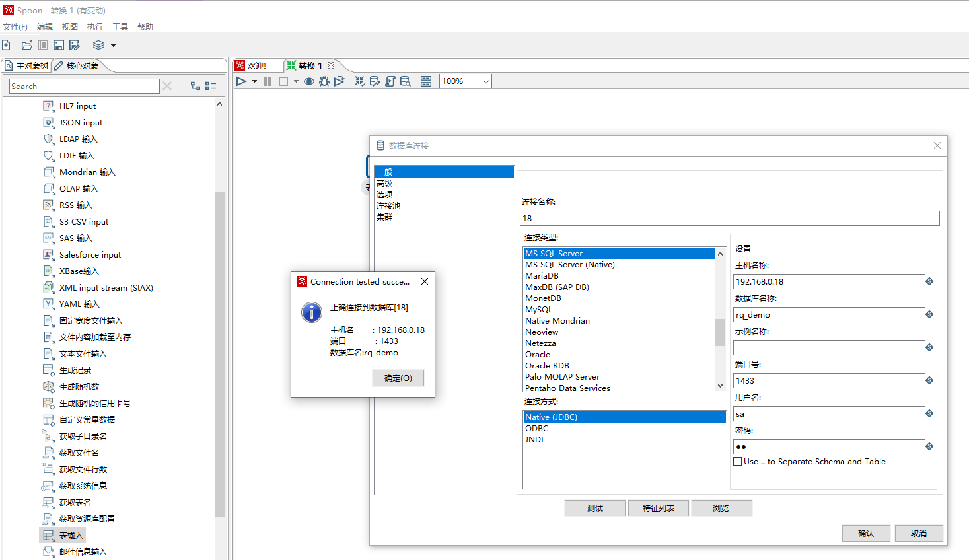Viewport: 969px width, 560px height.
Task: Open the 工具 menu
Action: [x=120, y=26]
